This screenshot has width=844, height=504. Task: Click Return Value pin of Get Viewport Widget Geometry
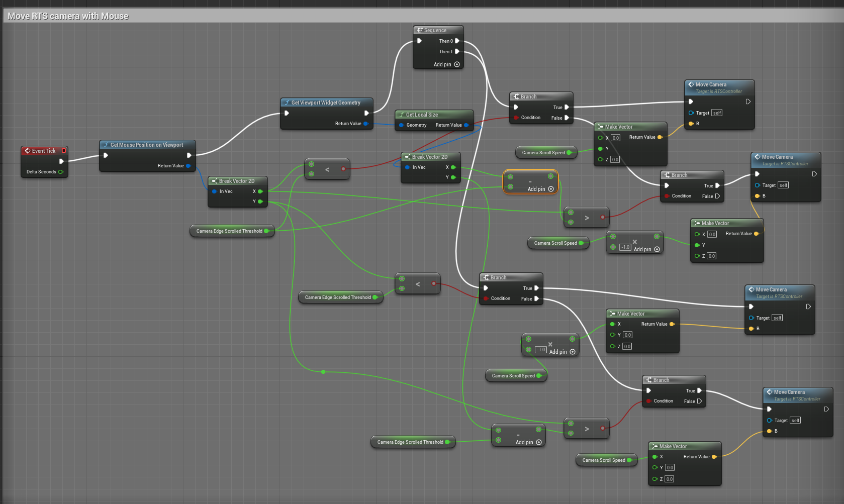tap(366, 124)
